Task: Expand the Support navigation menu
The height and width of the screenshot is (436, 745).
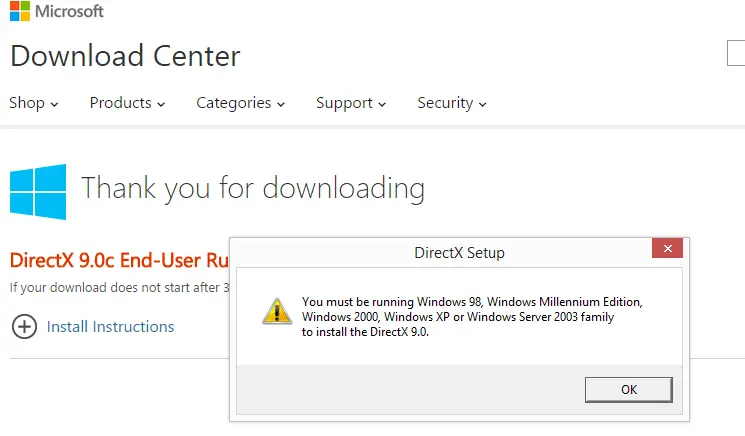Action: click(351, 103)
